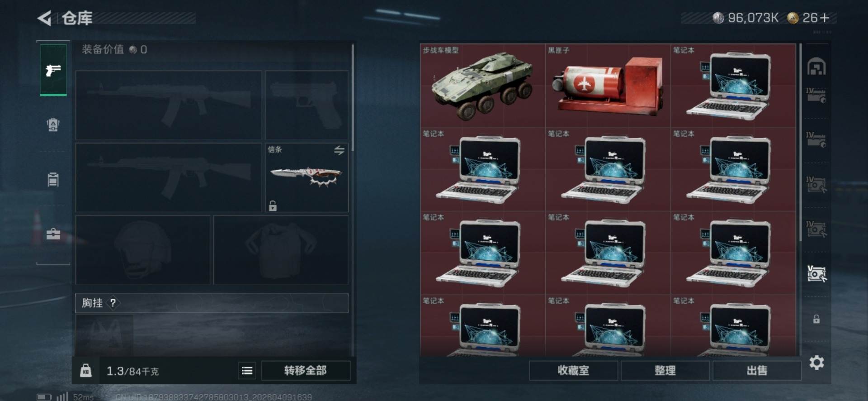
Task: Open stash settings gear icon
Action: [816, 363]
